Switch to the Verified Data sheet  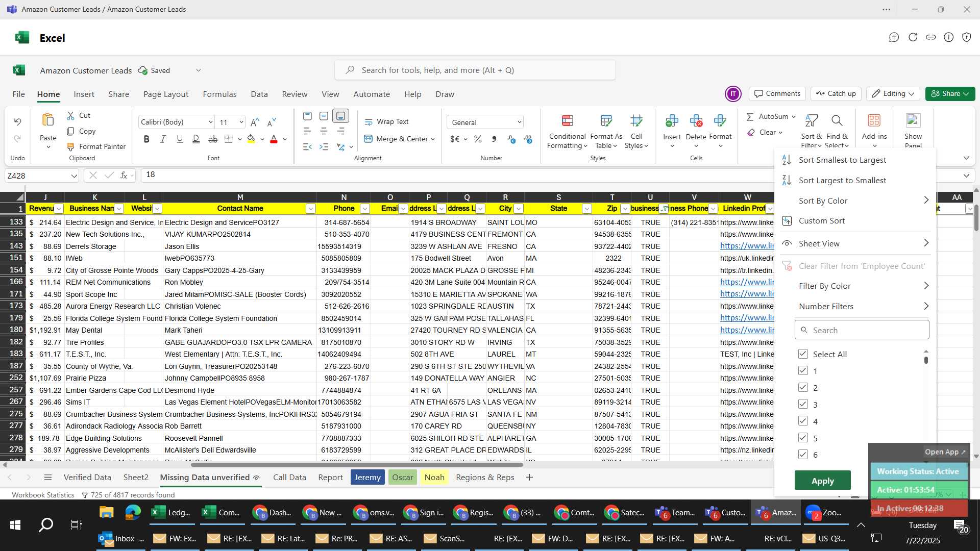87,478
